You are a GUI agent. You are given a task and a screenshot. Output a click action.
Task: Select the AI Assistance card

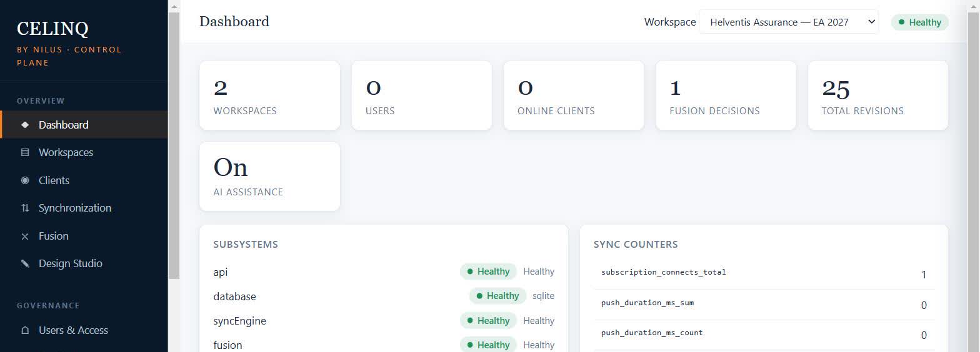point(270,177)
